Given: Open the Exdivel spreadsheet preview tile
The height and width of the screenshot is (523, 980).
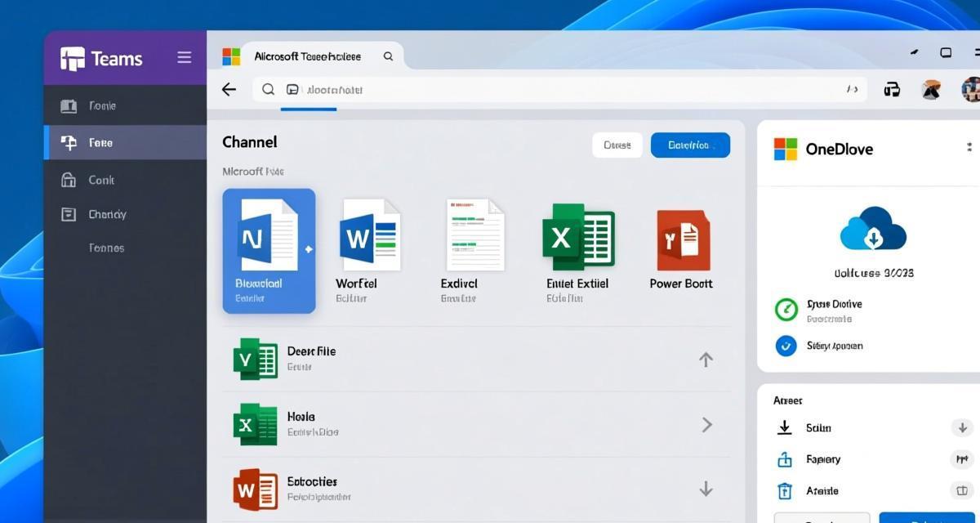Looking at the screenshot, I should (x=475, y=251).
